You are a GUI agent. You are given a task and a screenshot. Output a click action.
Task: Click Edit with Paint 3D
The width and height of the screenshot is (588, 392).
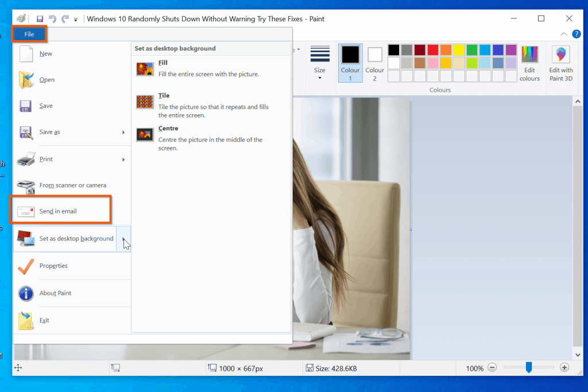(561, 63)
